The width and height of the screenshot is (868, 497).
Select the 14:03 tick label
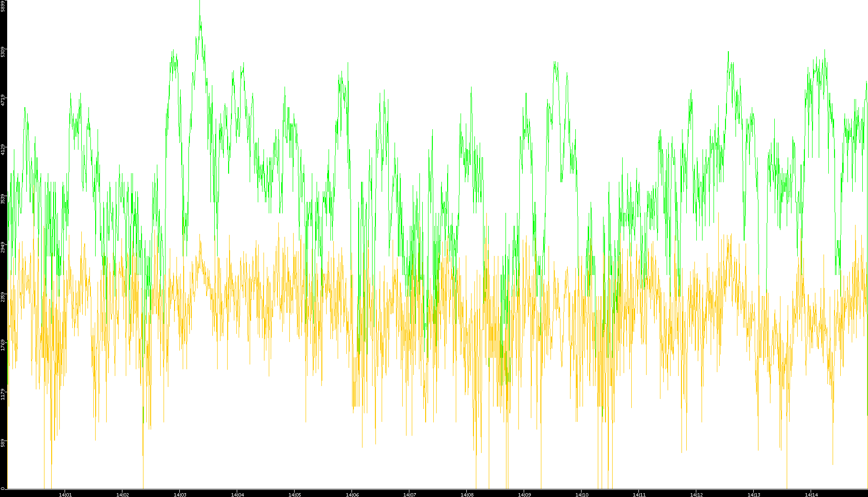pyautogui.click(x=180, y=494)
